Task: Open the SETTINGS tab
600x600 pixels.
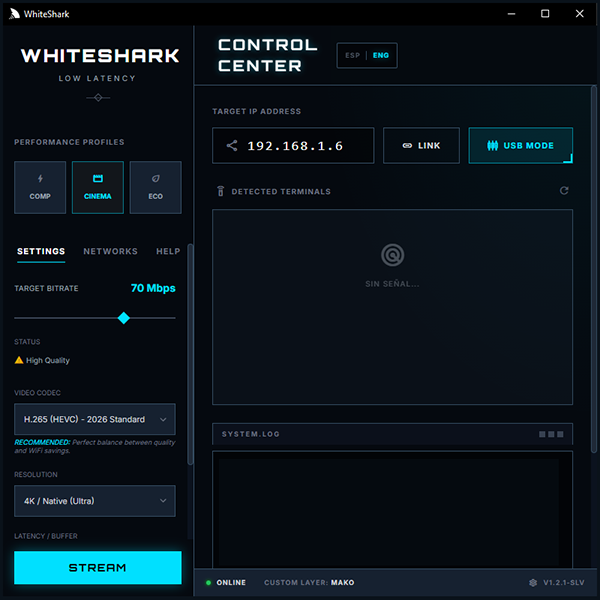Action: point(41,251)
